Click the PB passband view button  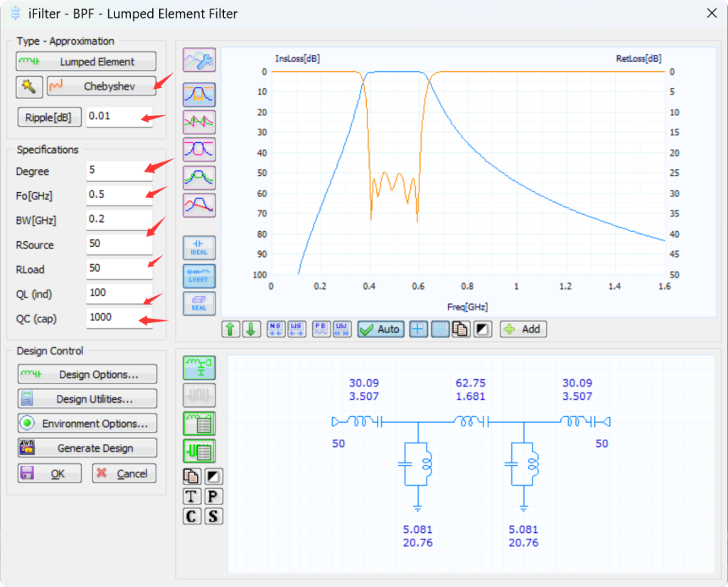(321, 329)
